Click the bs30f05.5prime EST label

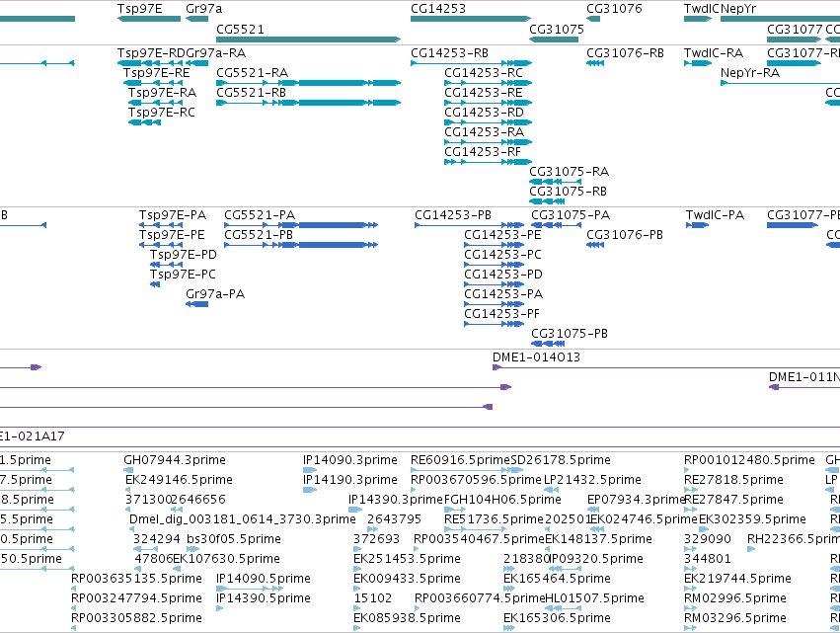click(x=234, y=538)
